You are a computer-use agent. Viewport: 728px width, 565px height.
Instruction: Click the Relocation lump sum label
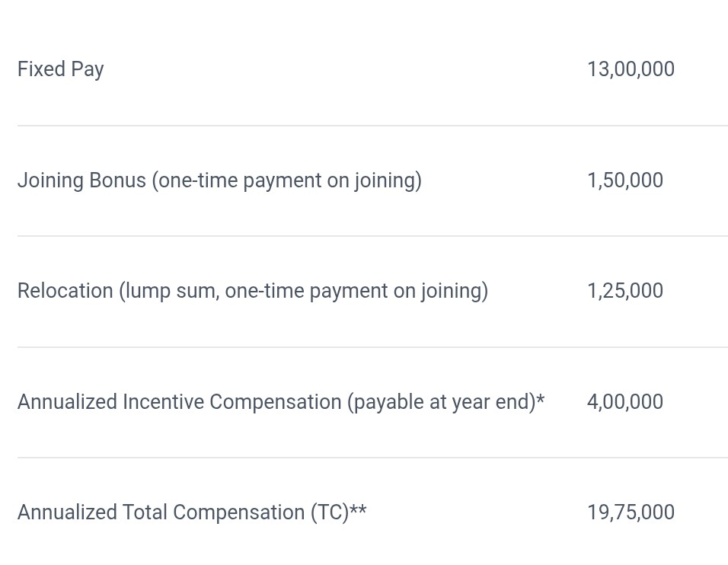click(x=253, y=291)
